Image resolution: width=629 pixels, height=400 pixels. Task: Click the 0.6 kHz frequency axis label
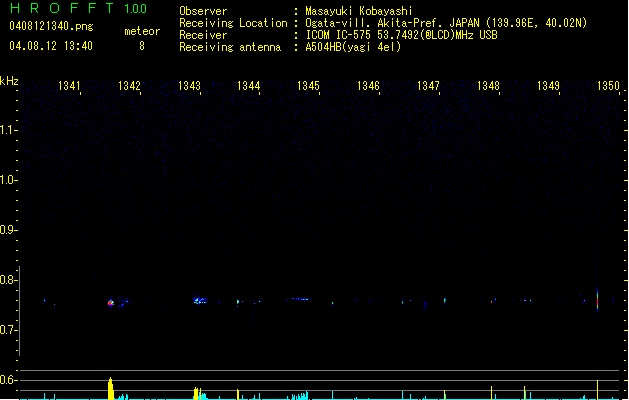[x=7, y=380]
